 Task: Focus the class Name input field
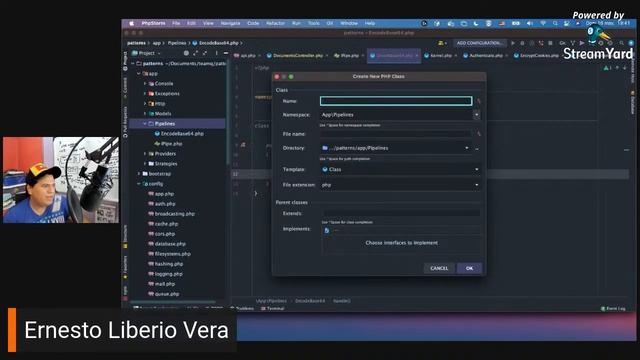point(396,101)
